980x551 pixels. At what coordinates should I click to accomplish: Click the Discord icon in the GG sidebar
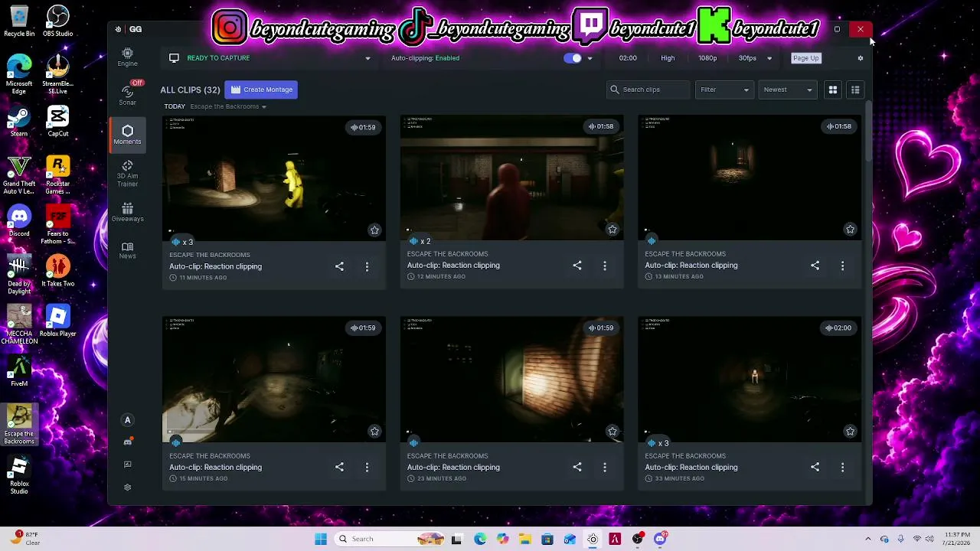(128, 442)
